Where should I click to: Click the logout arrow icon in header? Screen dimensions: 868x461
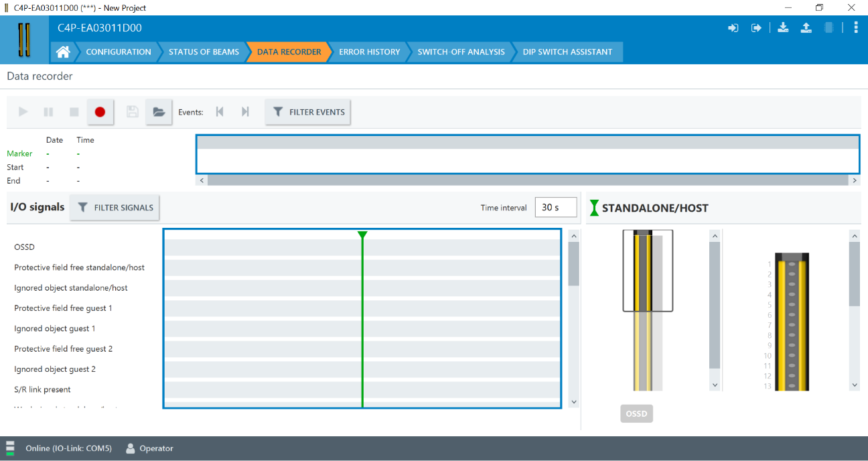(x=757, y=28)
